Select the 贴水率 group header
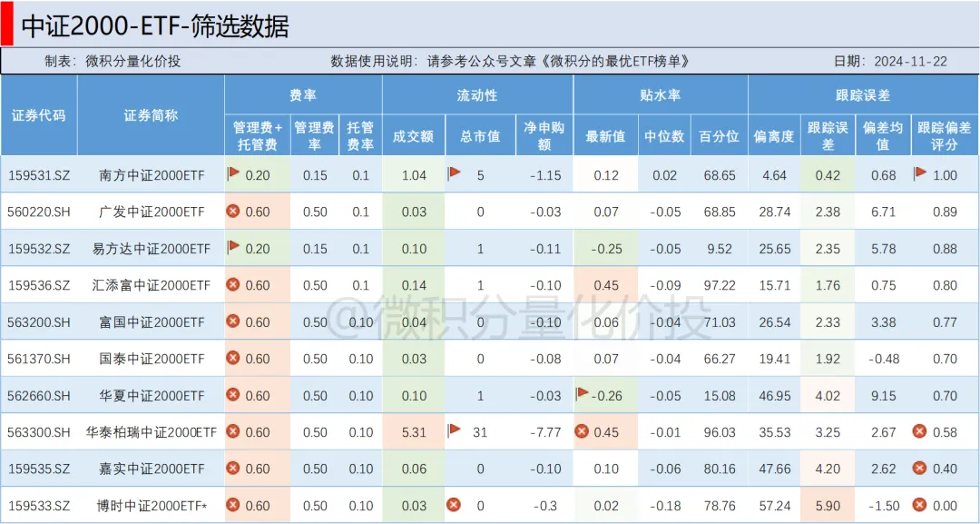Image resolution: width=980 pixels, height=524 pixels. point(660,94)
